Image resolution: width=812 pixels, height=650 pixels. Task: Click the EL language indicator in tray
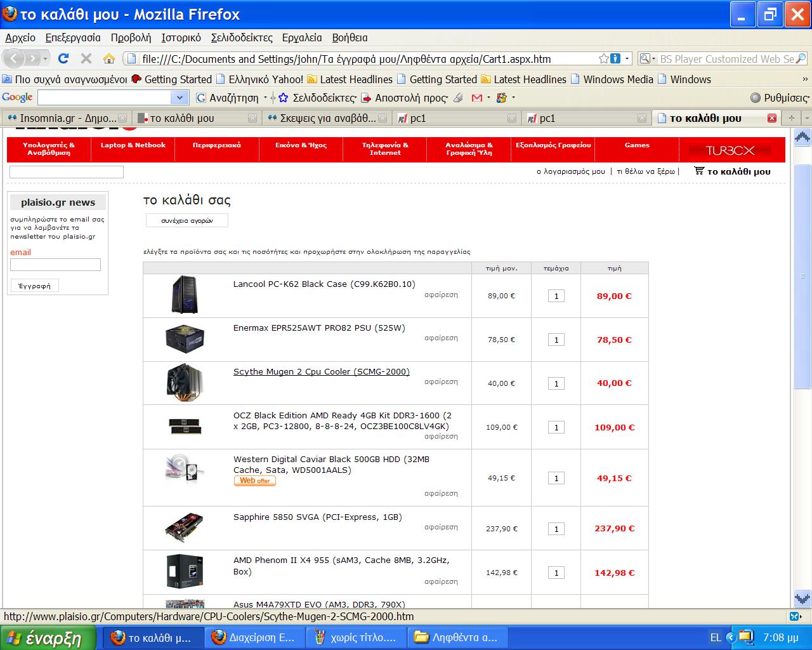(x=716, y=637)
